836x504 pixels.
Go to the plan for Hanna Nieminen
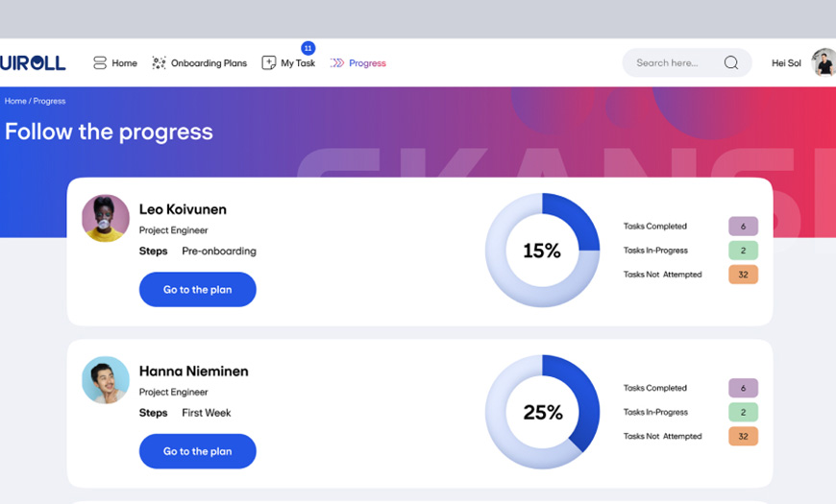197,451
